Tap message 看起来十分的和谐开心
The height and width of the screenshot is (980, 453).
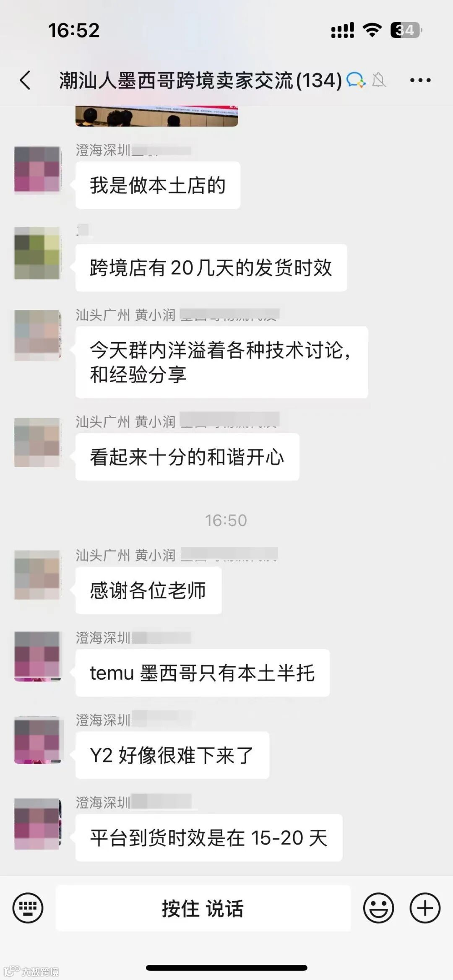pos(187,457)
